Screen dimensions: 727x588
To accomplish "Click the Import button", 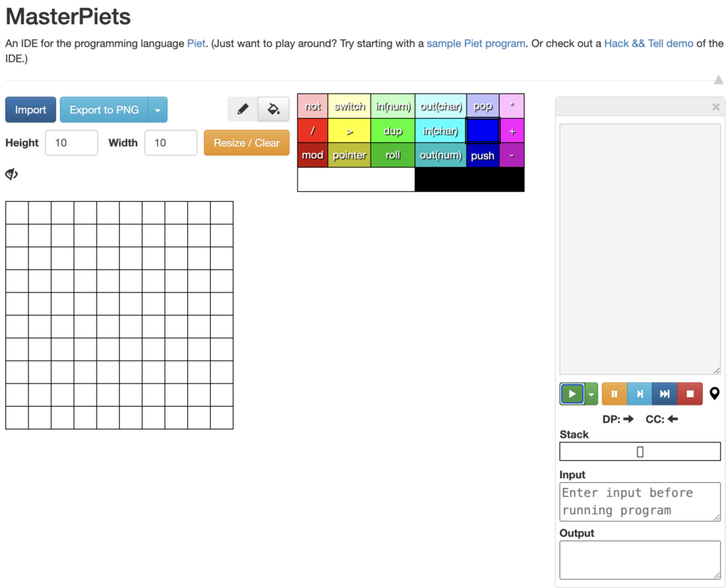I will point(31,110).
